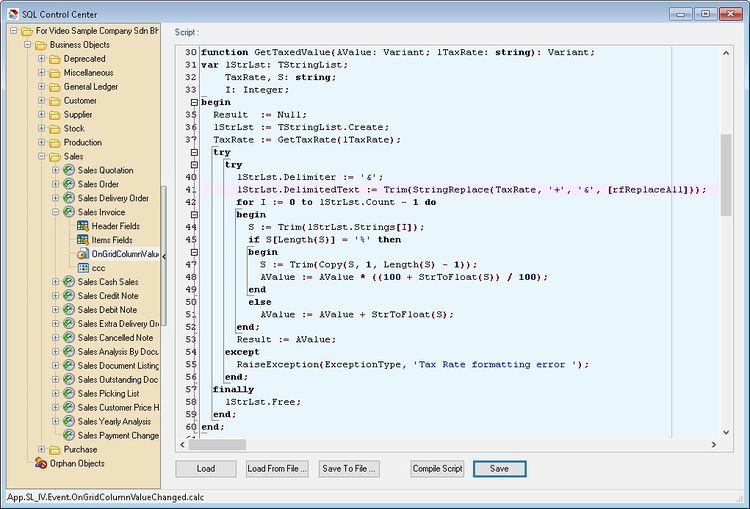Screen dimensions: 750x509
Task: Collapse the code fold marker at begin line
Action: click(192, 102)
